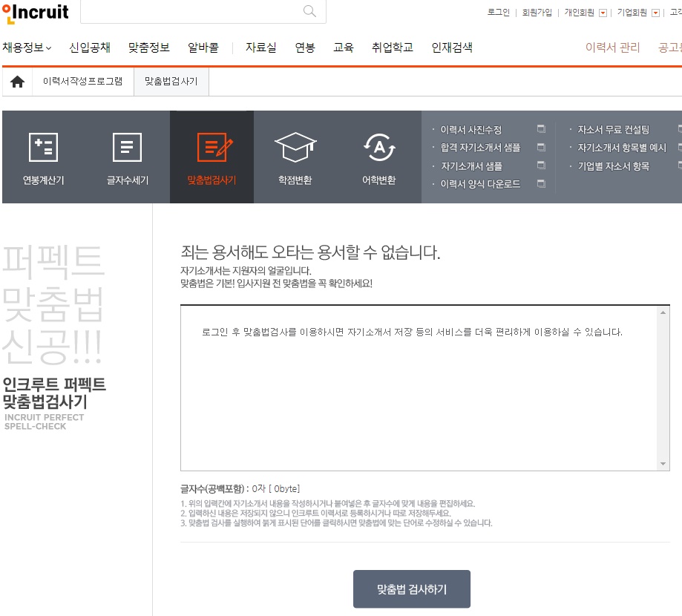Click the 인크루트 퍼펙트 맞춤법검사기 title
Screen dimensions: 682x616
54,393
